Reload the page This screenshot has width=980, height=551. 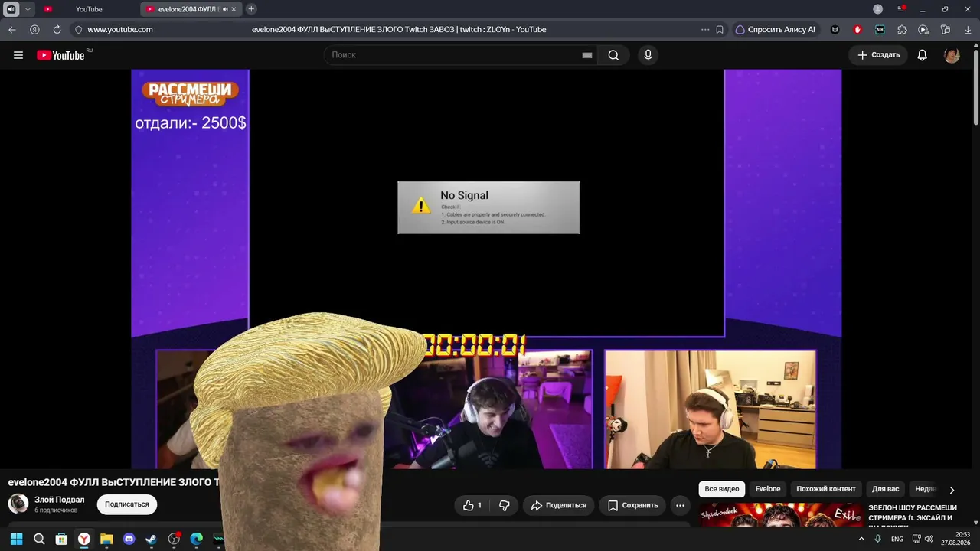pyautogui.click(x=57, y=30)
